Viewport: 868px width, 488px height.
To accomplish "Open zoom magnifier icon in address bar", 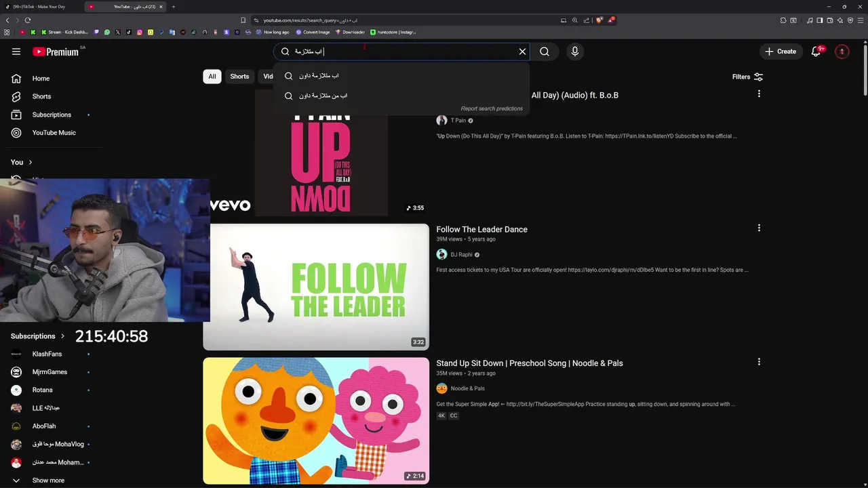I will point(575,20).
